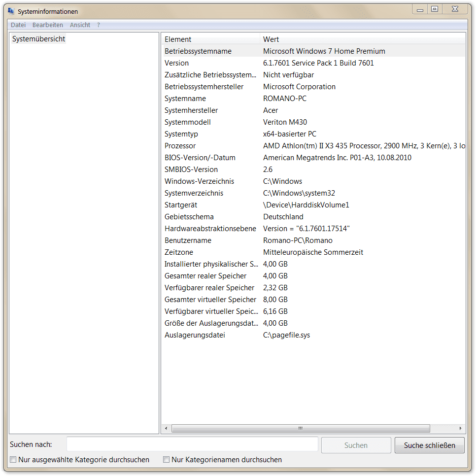476x476 pixels.
Task: Select the BIOS-Version/-Datum row
Action: [314, 158]
